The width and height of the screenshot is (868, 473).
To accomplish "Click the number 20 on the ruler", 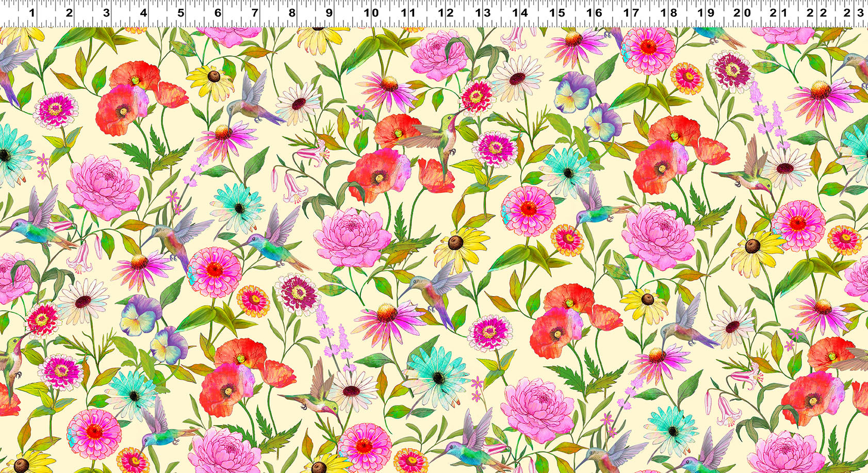I will (x=743, y=12).
